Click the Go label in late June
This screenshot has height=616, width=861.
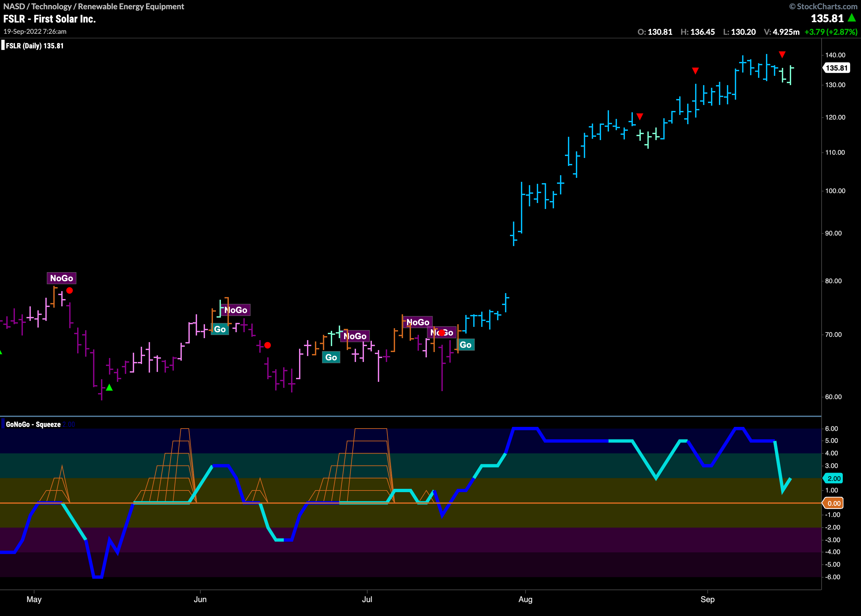pyautogui.click(x=331, y=357)
